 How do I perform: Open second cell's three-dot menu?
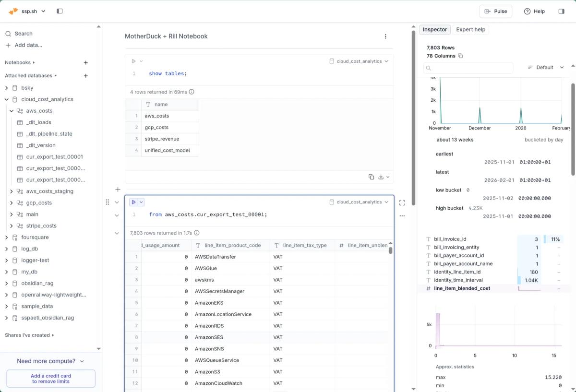(402, 216)
